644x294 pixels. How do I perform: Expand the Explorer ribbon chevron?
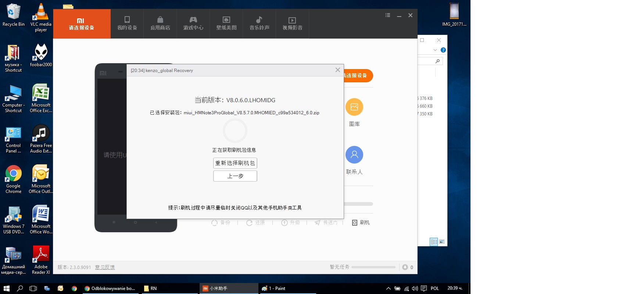tap(435, 50)
